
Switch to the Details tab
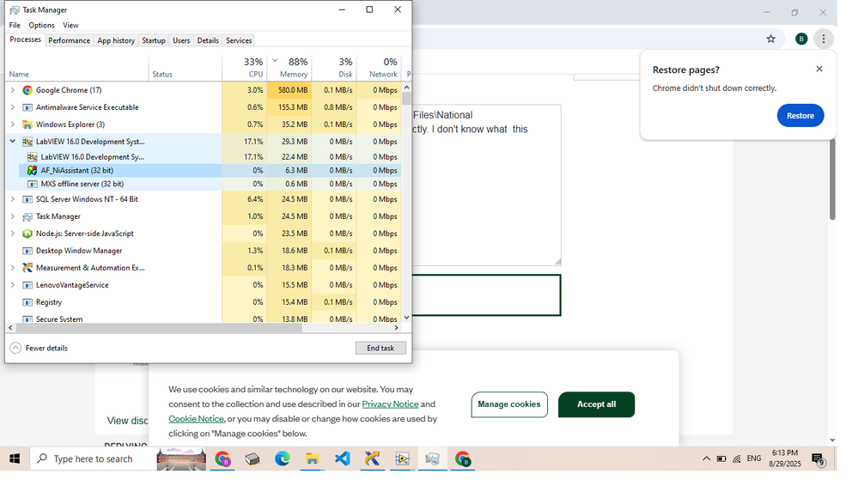point(208,40)
